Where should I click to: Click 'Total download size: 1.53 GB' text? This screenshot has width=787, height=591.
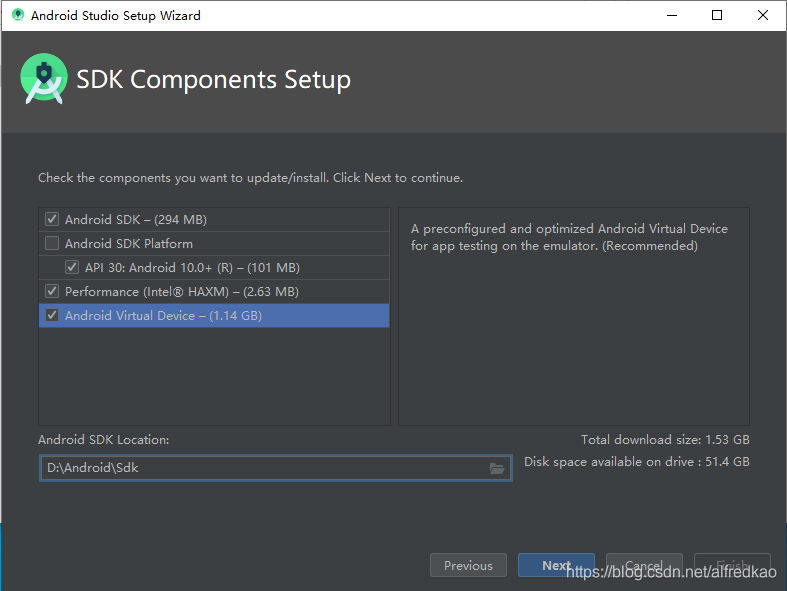tap(665, 440)
